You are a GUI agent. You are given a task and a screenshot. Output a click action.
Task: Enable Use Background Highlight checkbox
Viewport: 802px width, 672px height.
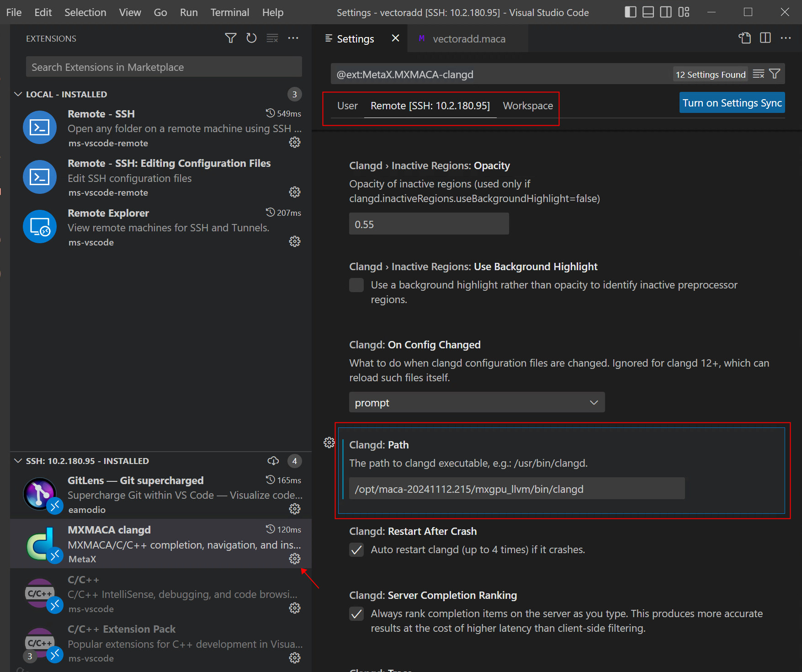[x=356, y=285]
